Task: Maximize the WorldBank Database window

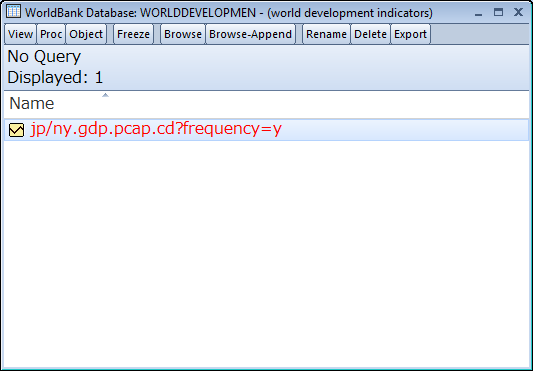Action: click(x=498, y=13)
